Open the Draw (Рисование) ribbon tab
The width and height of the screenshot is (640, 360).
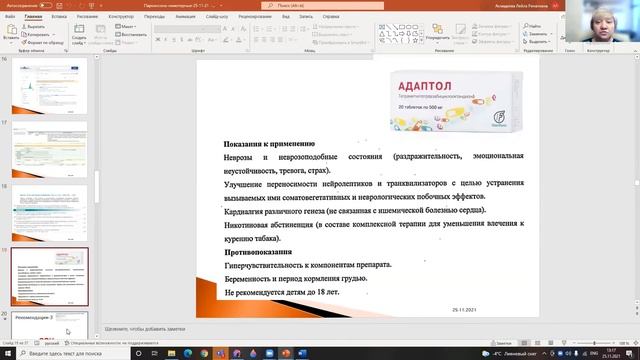(x=87, y=16)
